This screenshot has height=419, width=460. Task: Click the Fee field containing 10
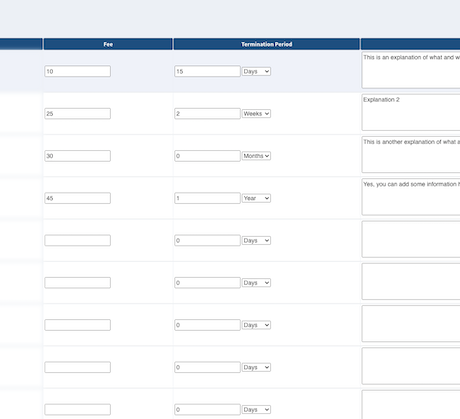point(78,71)
